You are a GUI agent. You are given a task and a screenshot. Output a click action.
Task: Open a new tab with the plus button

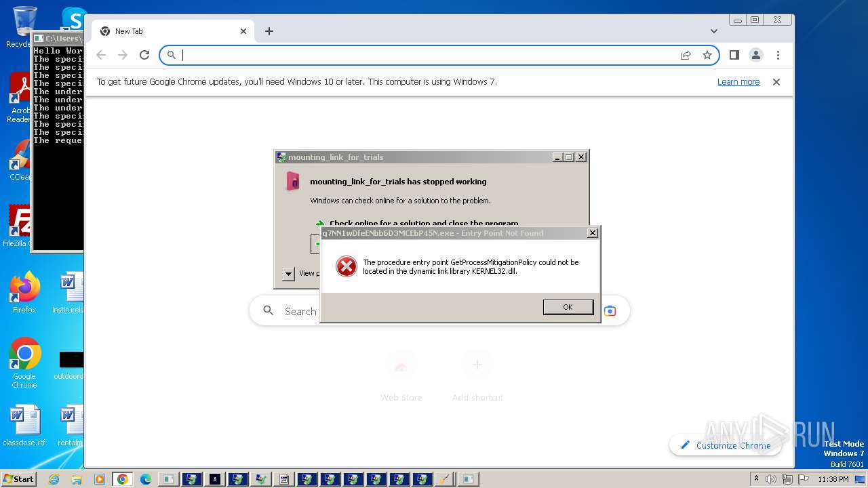point(269,31)
